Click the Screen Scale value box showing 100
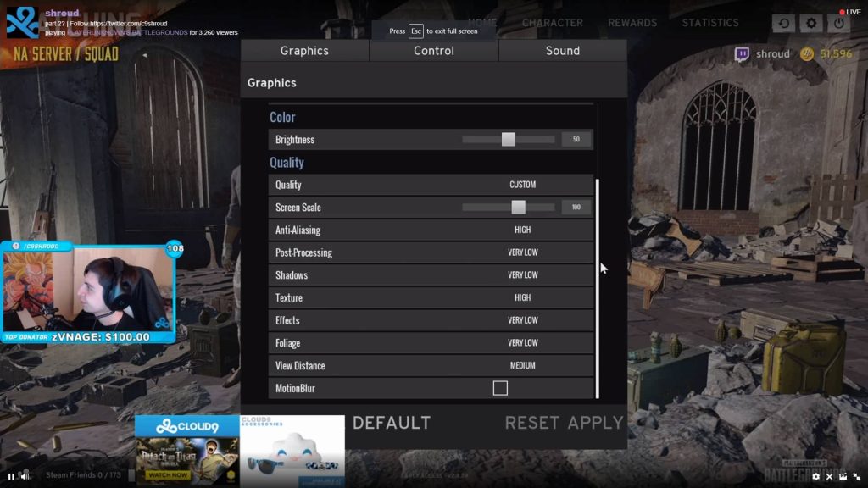 click(x=576, y=207)
